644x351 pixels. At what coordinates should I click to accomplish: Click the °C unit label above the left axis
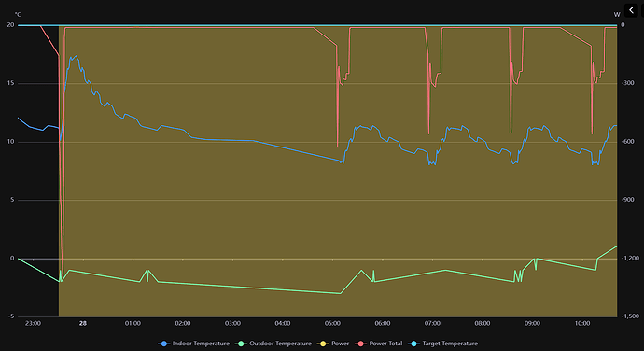pos(18,15)
